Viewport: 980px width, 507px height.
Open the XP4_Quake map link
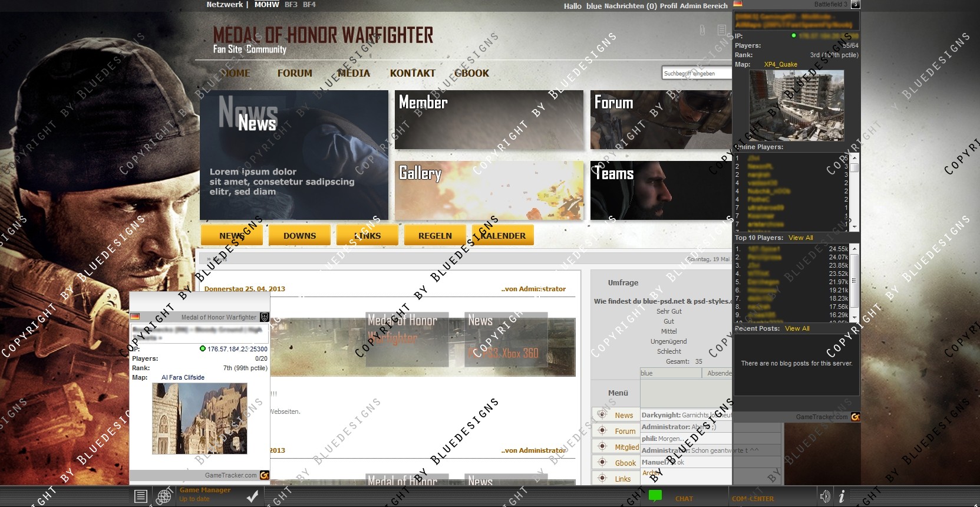[780, 65]
